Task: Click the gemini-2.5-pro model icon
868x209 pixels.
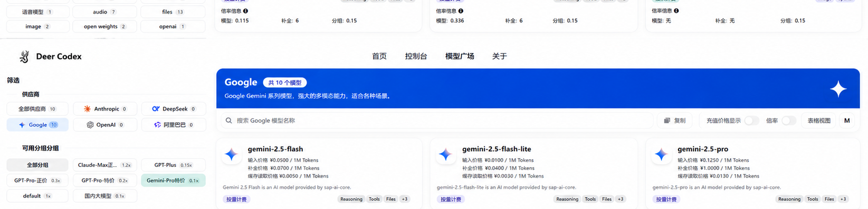Action: 661,155
